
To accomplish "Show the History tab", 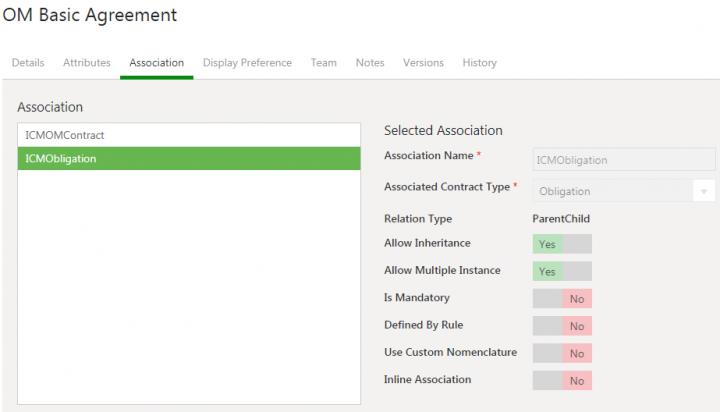I will [x=479, y=62].
